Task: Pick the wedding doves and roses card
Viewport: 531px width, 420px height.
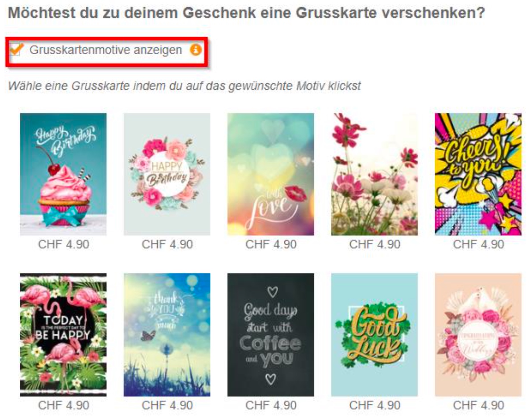Action: pyautogui.click(x=478, y=335)
